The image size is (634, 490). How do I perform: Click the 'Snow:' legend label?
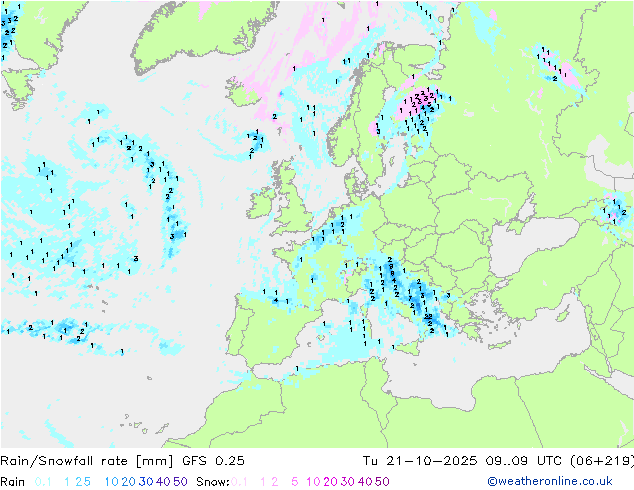(x=213, y=482)
